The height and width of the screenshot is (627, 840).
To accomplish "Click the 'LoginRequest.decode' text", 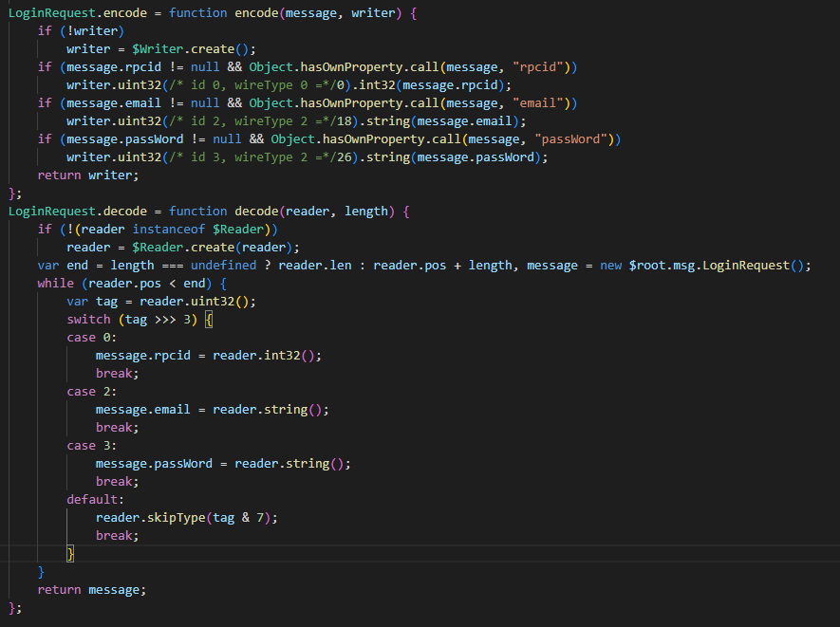I will coord(78,211).
